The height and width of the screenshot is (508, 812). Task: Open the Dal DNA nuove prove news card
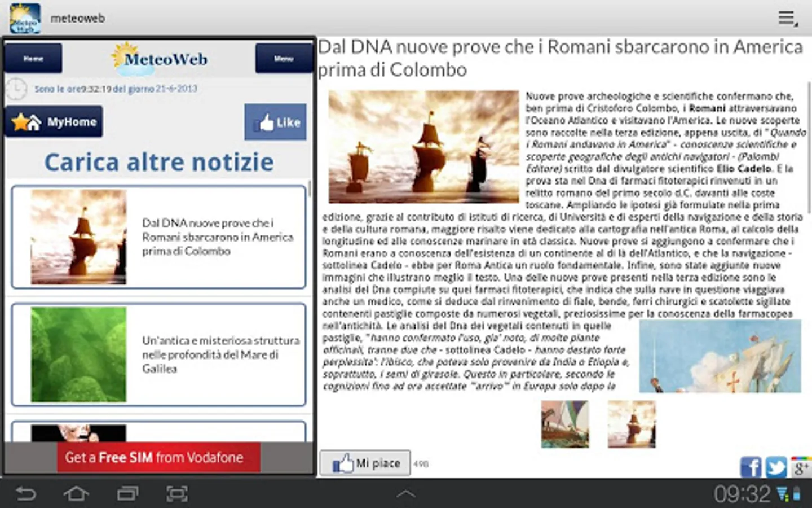click(x=158, y=237)
